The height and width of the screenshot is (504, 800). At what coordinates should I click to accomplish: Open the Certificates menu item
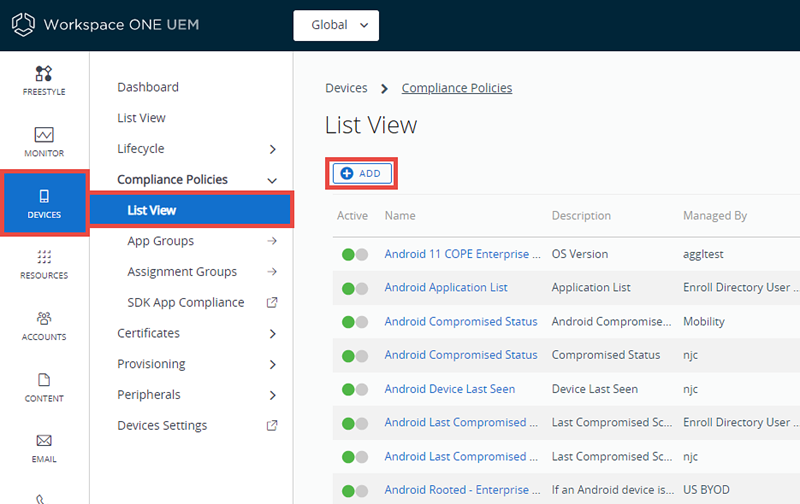click(x=148, y=333)
